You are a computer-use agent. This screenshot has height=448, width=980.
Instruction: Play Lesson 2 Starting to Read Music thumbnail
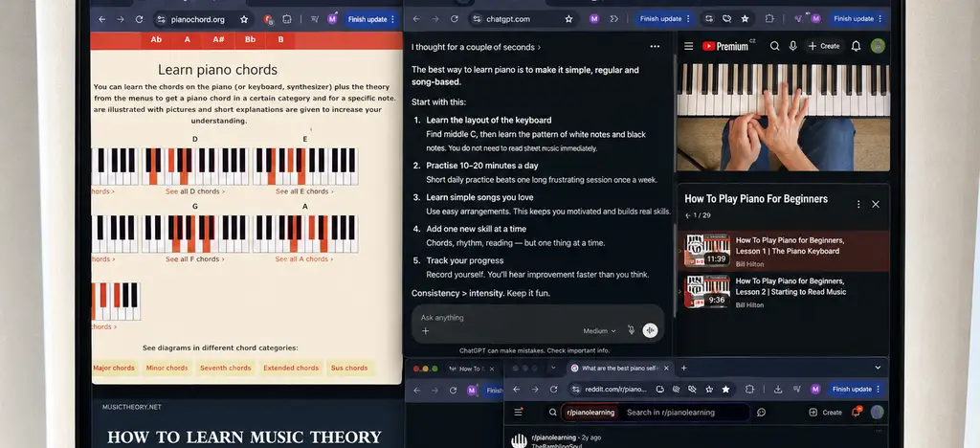click(707, 292)
